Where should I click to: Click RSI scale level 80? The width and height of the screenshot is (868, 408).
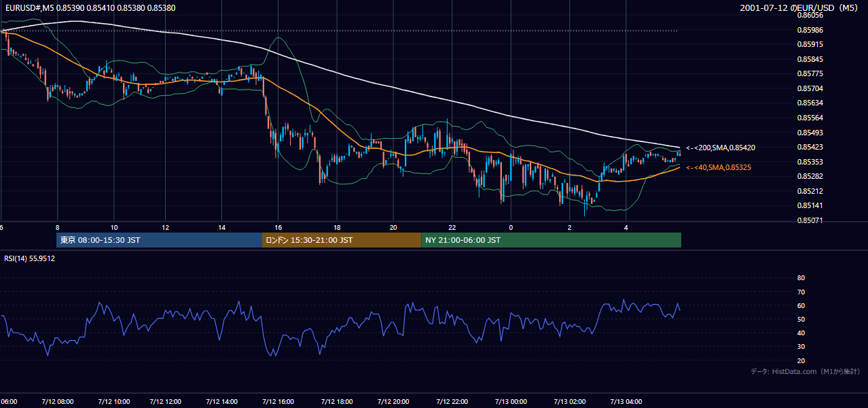[x=801, y=278]
